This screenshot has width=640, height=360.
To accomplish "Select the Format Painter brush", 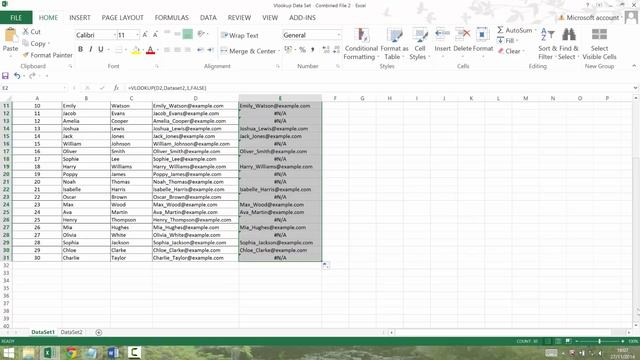I will point(26,55).
